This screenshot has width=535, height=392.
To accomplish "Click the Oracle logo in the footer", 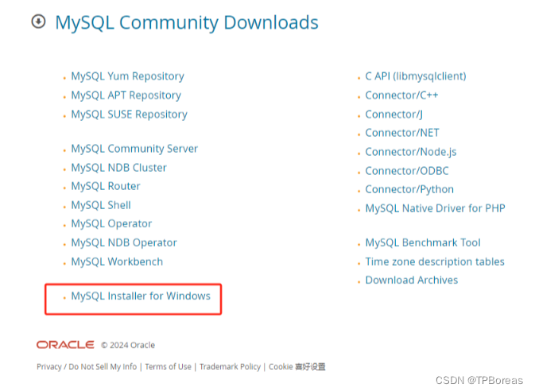I will [x=65, y=345].
